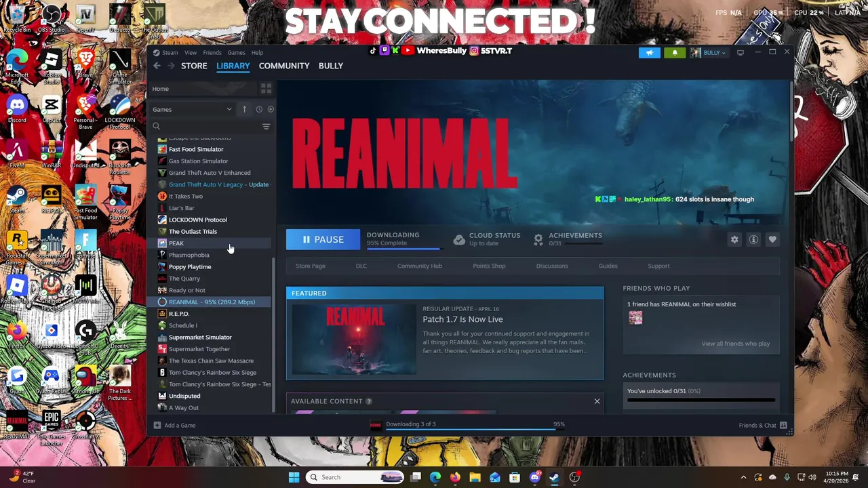Open Patch 1.7 Is Now Live thumbnail
This screenshot has height=488, width=868.
354,339
